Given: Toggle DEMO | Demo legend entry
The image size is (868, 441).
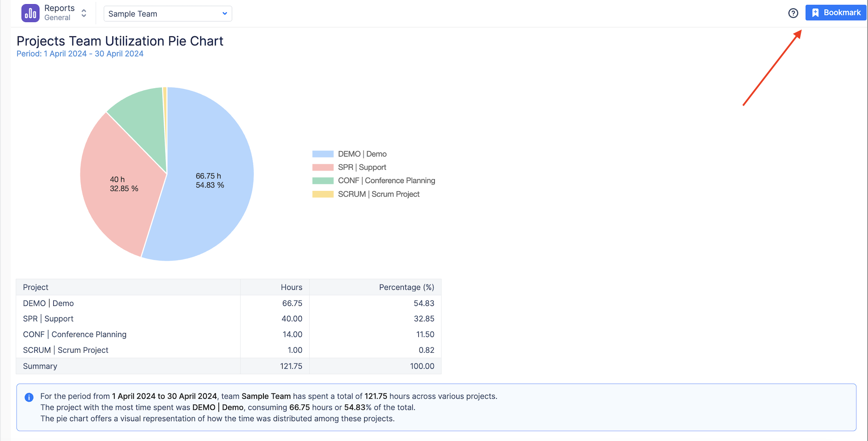Looking at the screenshot, I should (x=362, y=154).
